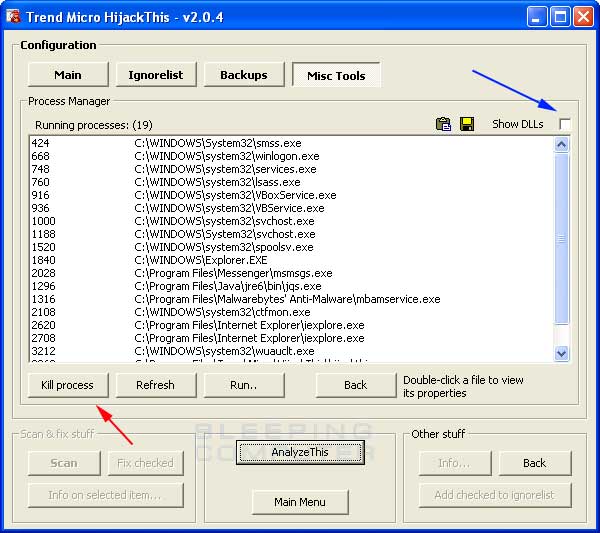Close the HijackThis window
The height and width of the screenshot is (533, 600).
tap(584, 16)
